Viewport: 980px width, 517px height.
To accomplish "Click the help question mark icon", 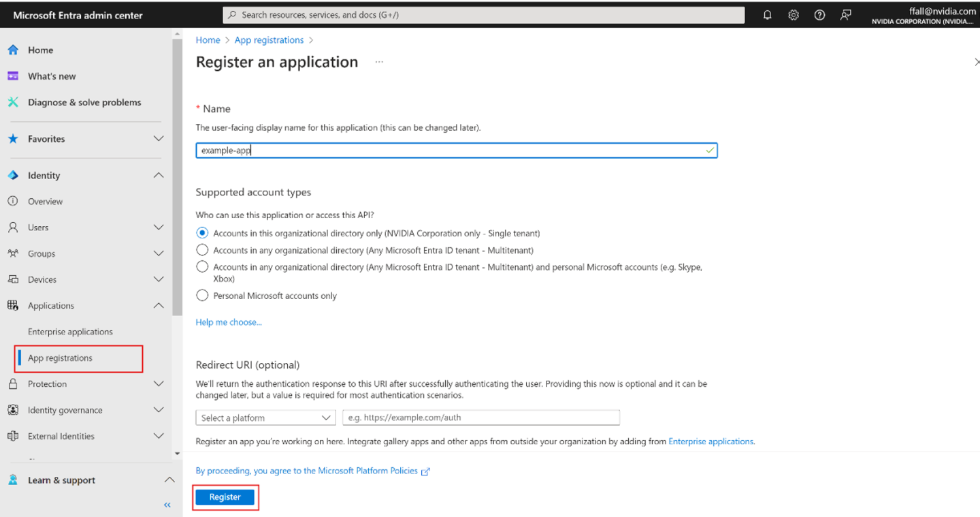I will coord(819,15).
